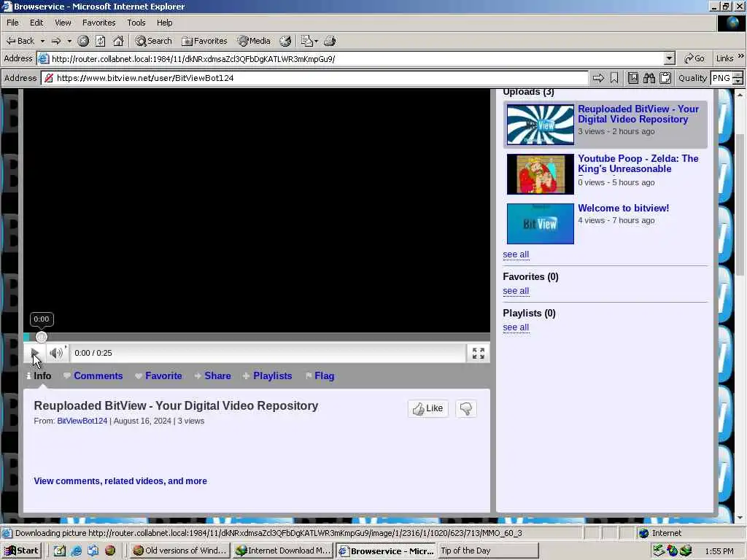
Task: Open the Media pane from toolbar
Action: pos(254,41)
